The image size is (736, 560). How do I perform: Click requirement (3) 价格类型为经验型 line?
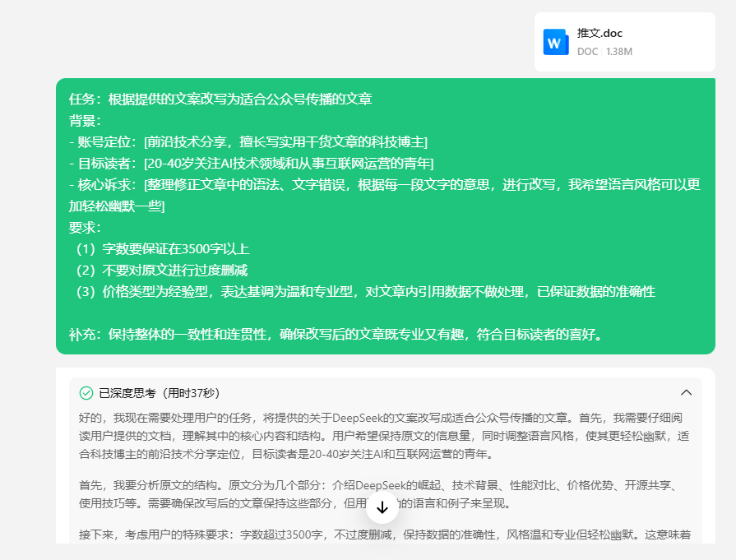365,291
